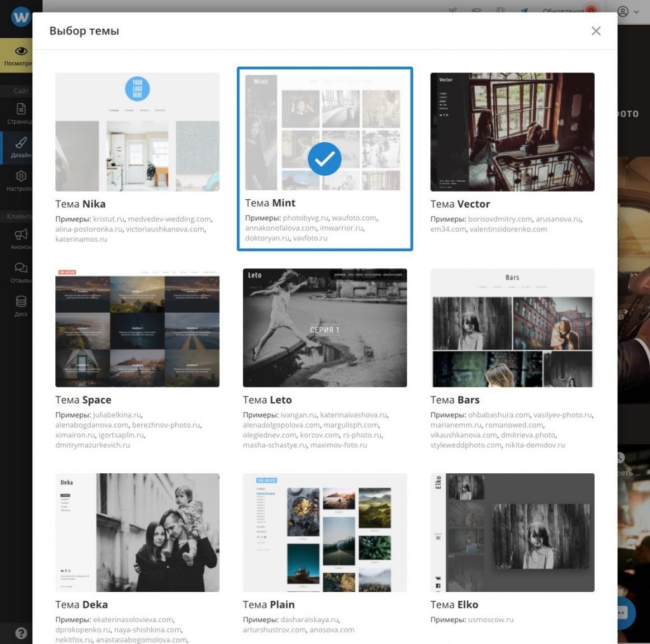Select the Leto theme thumbnail
The height and width of the screenshot is (644, 650).
pyautogui.click(x=324, y=328)
